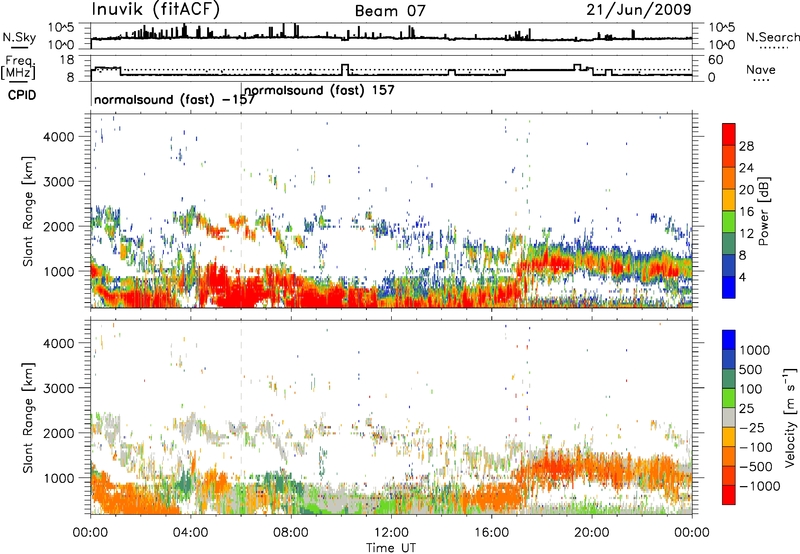Select the "N.Sky" axis label
Screen dimensions: 800x554
click(19, 37)
